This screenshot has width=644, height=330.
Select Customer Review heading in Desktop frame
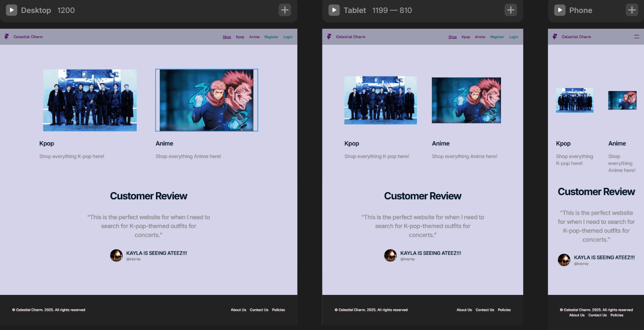148,196
